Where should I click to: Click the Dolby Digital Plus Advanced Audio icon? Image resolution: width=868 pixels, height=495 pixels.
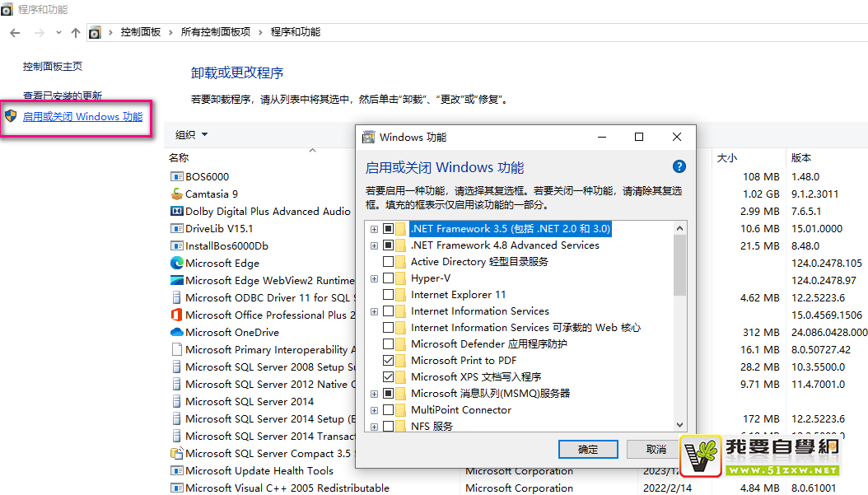176,211
